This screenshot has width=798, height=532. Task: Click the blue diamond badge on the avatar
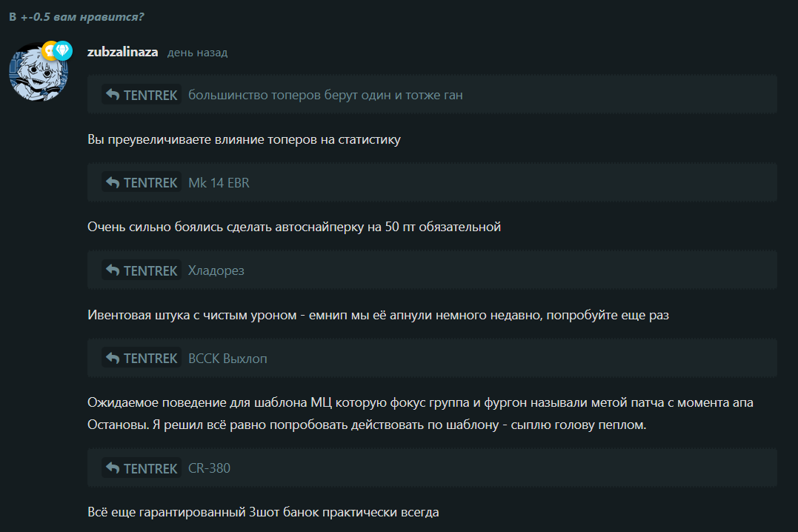[x=63, y=50]
